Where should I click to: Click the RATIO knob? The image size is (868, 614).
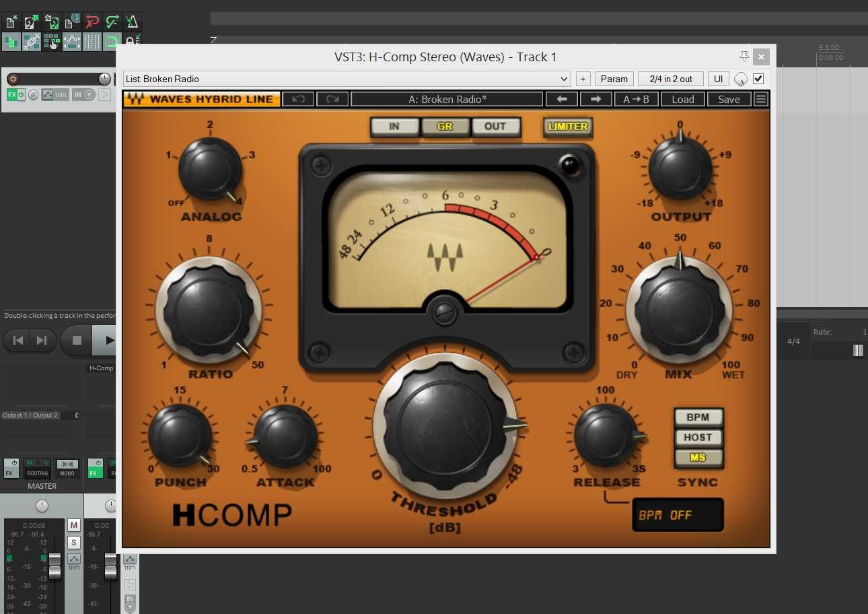coord(209,310)
